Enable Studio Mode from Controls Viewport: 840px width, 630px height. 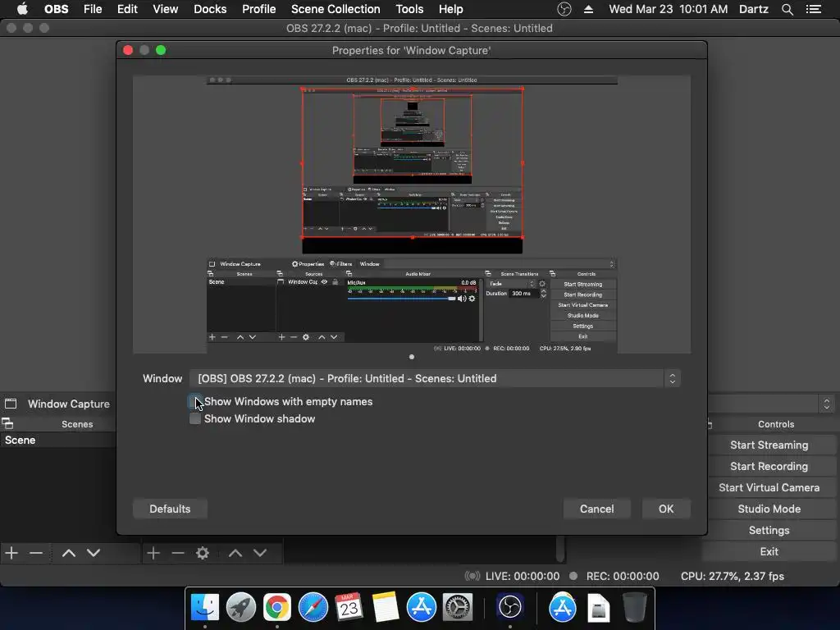(x=769, y=509)
